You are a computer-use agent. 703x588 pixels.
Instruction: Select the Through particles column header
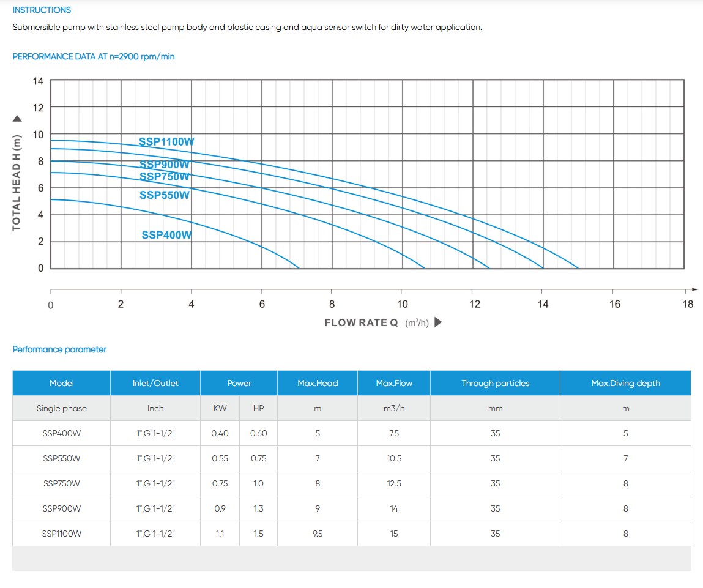(495, 383)
